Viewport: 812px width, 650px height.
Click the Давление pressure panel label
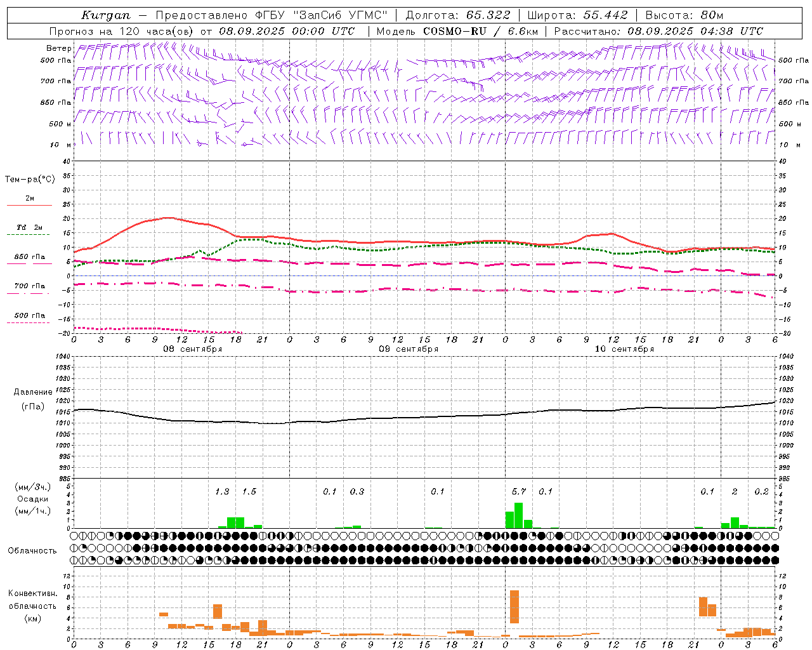[x=33, y=392]
